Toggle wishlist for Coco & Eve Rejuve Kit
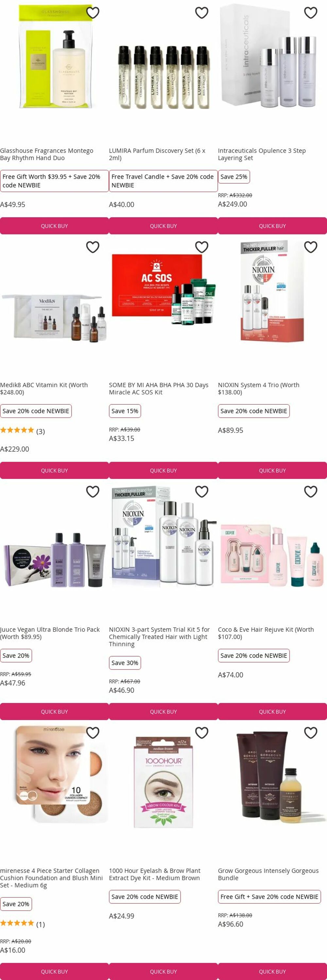Screen dimensions: 327x980 point(310,492)
